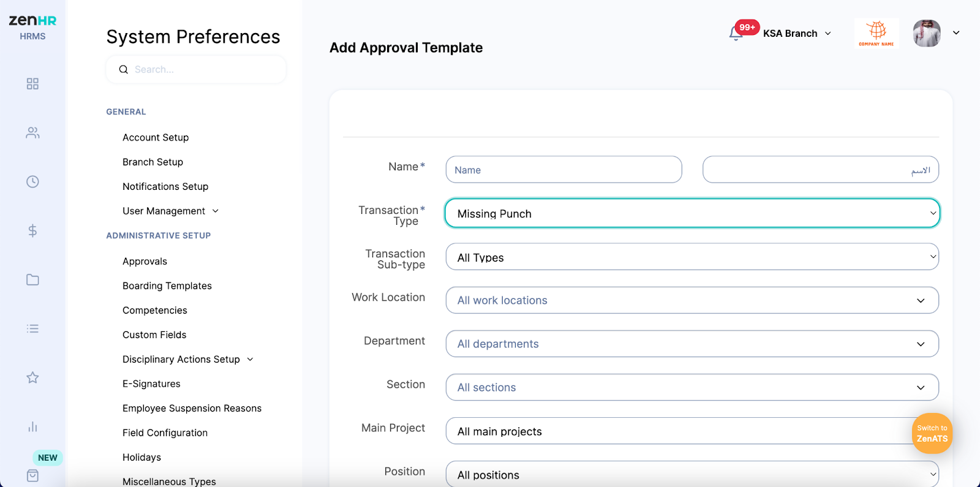Screen dimensions: 980x487
Task: Click the user profile avatar
Action: (x=927, y=33)
